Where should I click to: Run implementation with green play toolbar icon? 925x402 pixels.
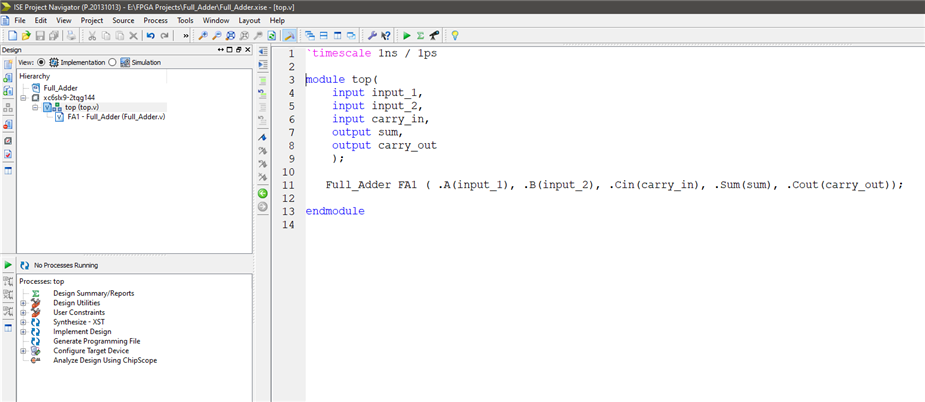click(x=406, y=35)
